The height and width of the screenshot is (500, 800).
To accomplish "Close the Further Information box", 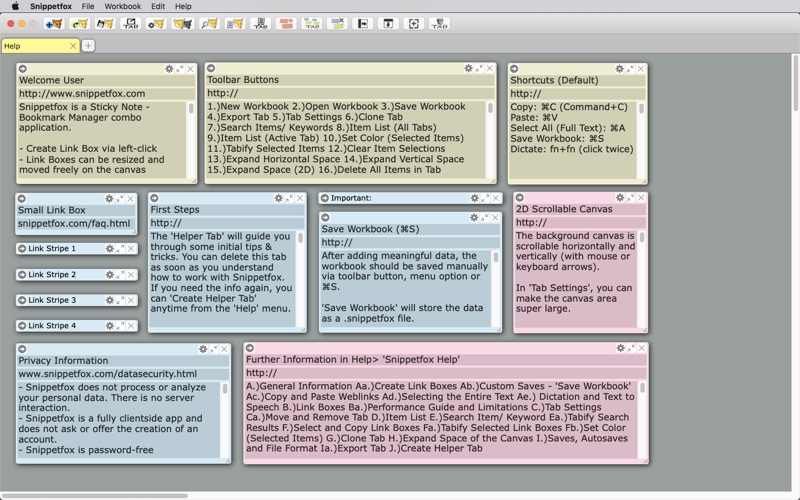I will click(x=642, y=348).
